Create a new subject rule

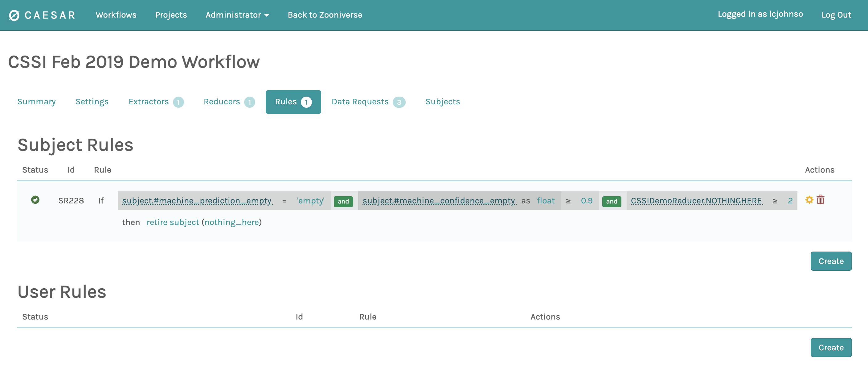coord(831,261)
